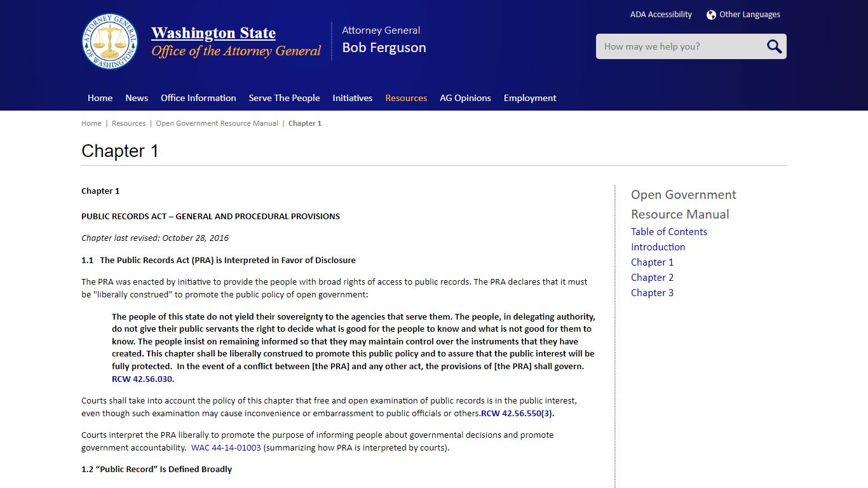The width and height of the screenshot is (868, 488).
Task: Open Table of Contents in sidebar
Action: tap(669, 232)
